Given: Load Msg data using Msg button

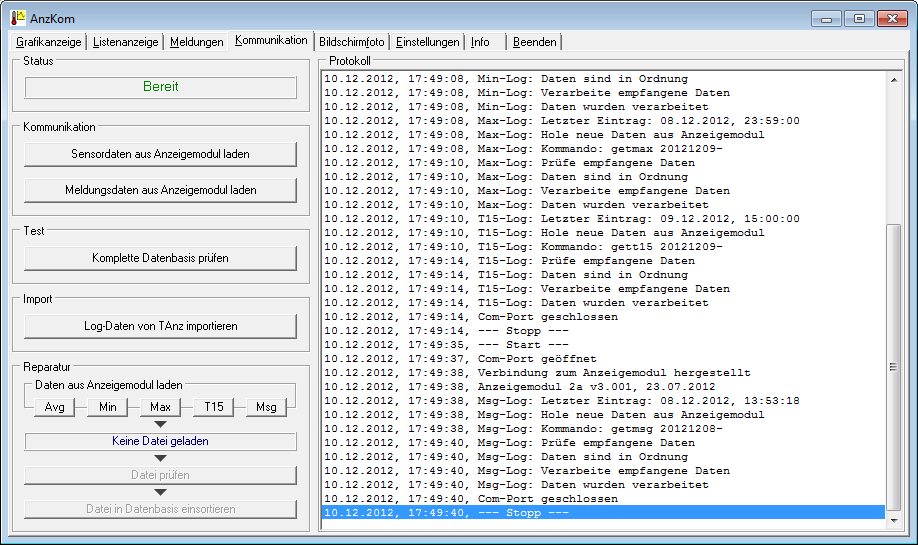Looking at the screenshot, I should tap(266, 407).
